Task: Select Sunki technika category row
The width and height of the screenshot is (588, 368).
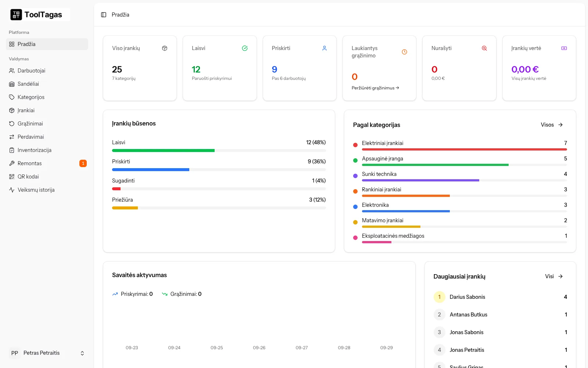Action: click(460, 176)
